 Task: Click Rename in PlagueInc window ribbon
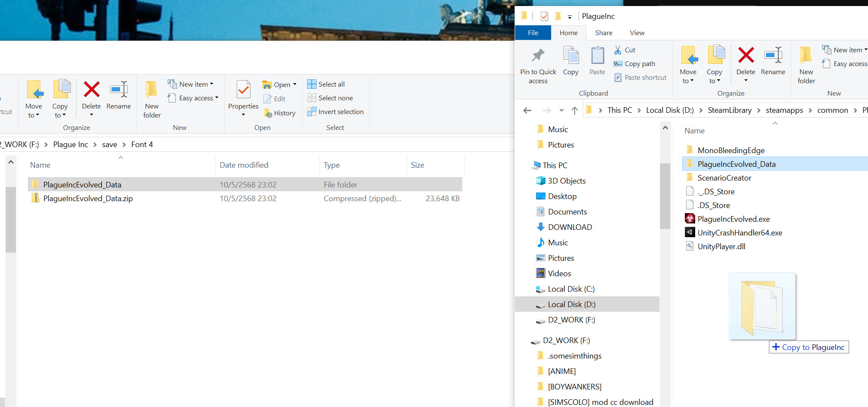click(x=773, y=60)
